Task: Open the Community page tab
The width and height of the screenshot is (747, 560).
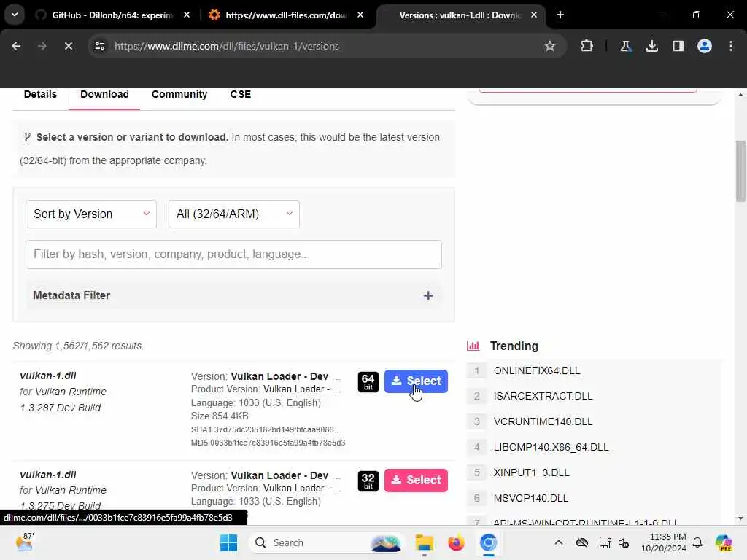Action: [179, 94]
